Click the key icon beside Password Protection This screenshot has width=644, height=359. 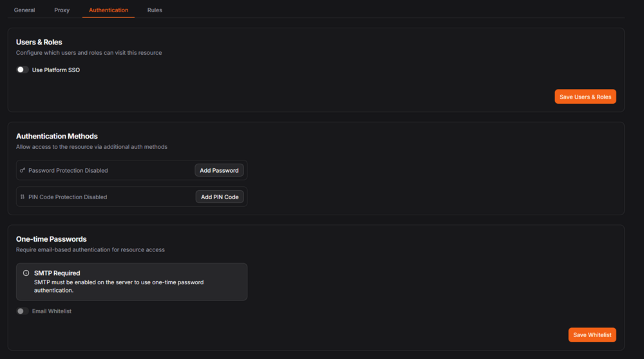(23, 170)
